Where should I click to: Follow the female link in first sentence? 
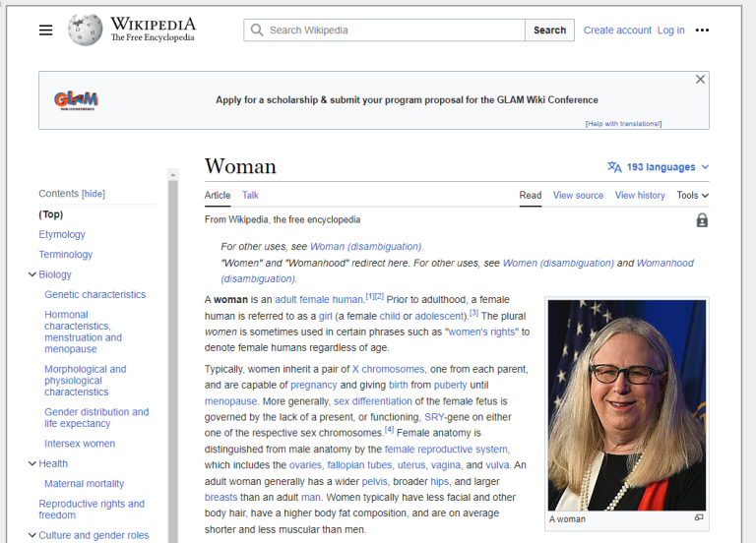pyautogui.click(x=314, y=300)
